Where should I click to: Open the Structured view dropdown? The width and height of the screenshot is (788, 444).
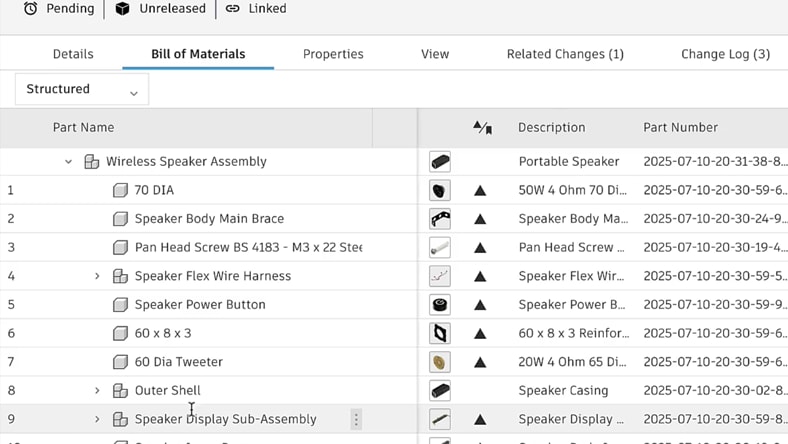click(x=82, y=90)
